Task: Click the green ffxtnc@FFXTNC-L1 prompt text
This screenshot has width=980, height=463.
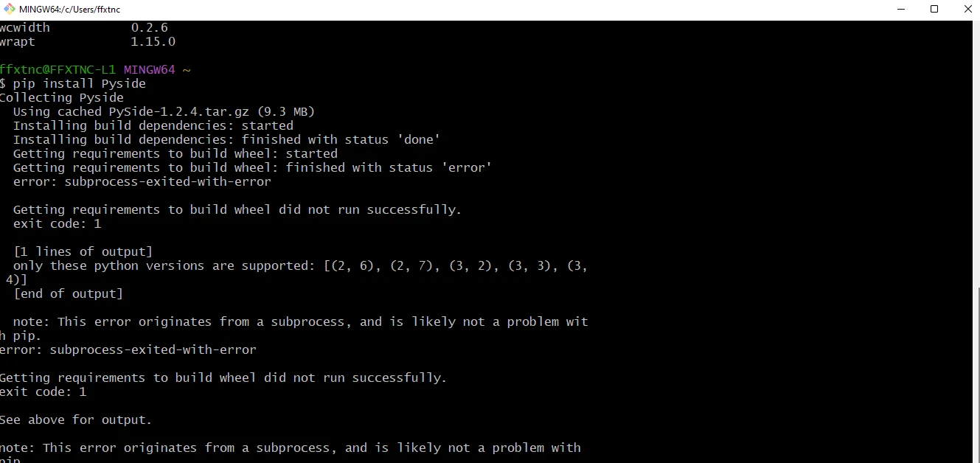Action: pyautogui.click(x=58, y=69)
